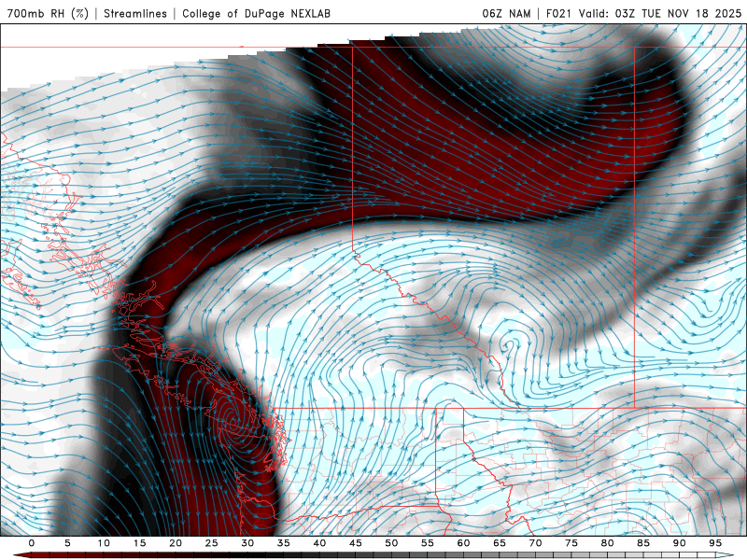The width and height of the screenshot is (747, 560).
Task: Select the 0 value on color scale
Action: (x=32, y=543)
